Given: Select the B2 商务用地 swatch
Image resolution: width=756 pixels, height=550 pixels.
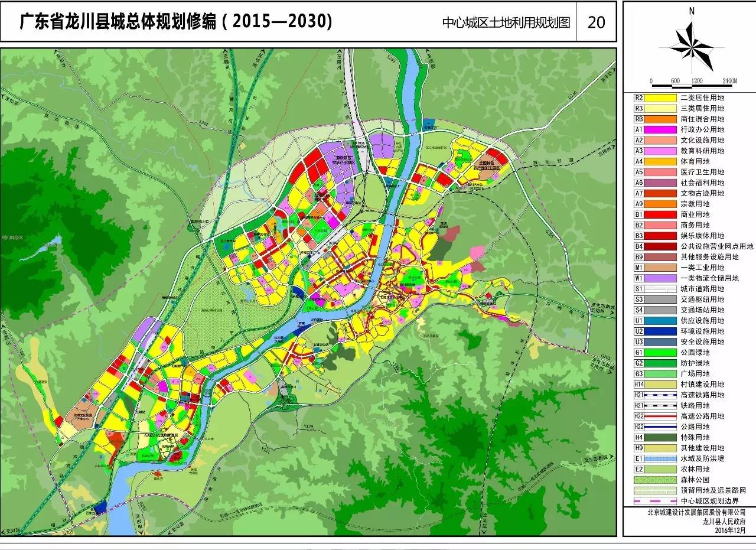Looking at the screenshot, I should [x=660, y=226].
